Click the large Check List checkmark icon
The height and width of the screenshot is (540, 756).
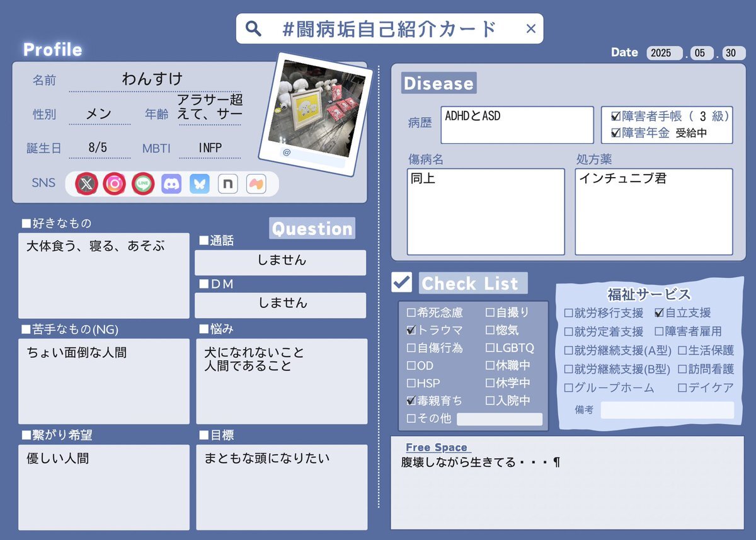coord(401,282)
